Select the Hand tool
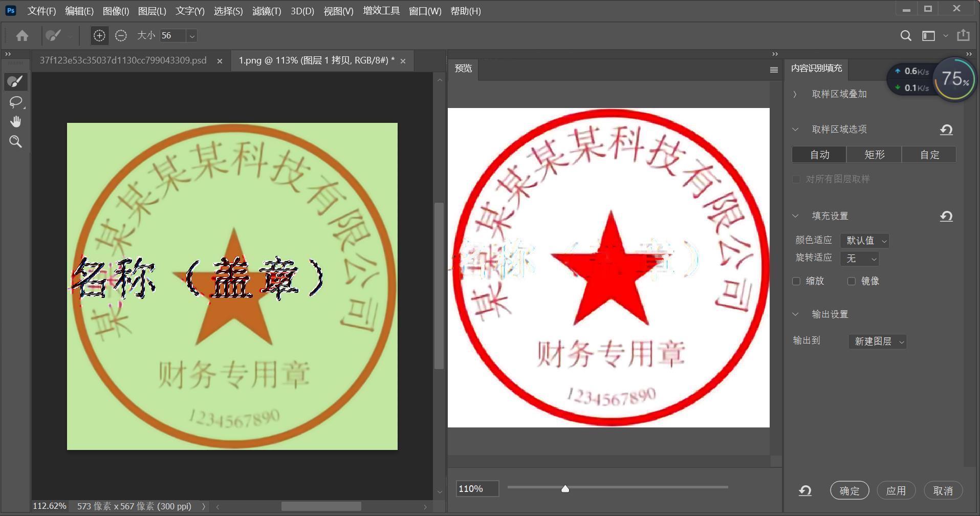The image size is (980, 516). (x=15, y=121)
